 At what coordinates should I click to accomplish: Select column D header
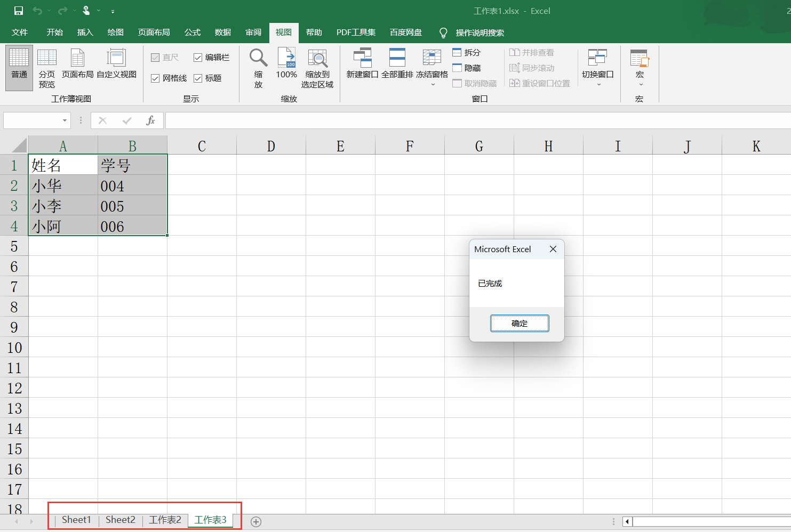(271, 146)
